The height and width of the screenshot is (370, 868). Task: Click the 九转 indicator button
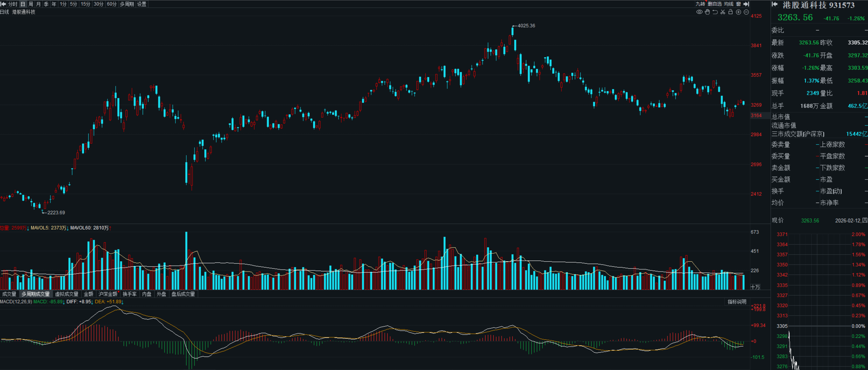pyautogui.click(x=700, y=4)
